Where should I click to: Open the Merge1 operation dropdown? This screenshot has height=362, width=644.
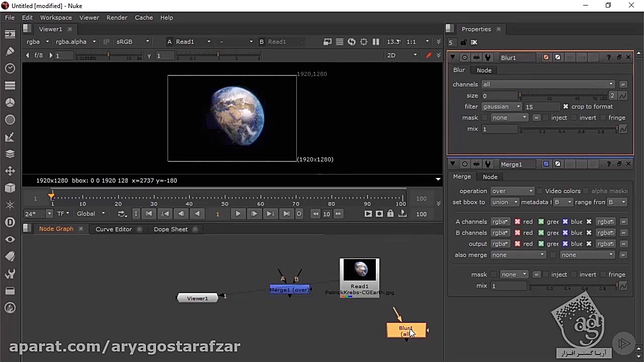click(512, 191)
